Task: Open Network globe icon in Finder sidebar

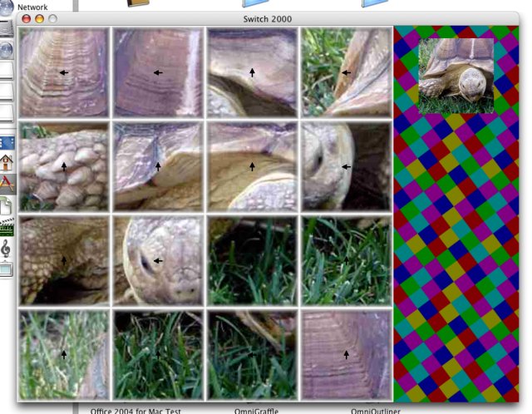Action: [x=6, y=7]
